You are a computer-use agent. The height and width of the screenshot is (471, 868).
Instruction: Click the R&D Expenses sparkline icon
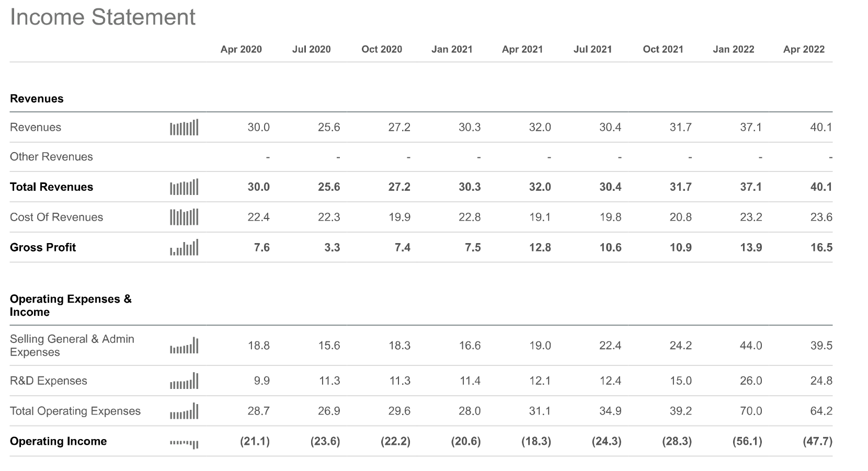coord(184,381)
